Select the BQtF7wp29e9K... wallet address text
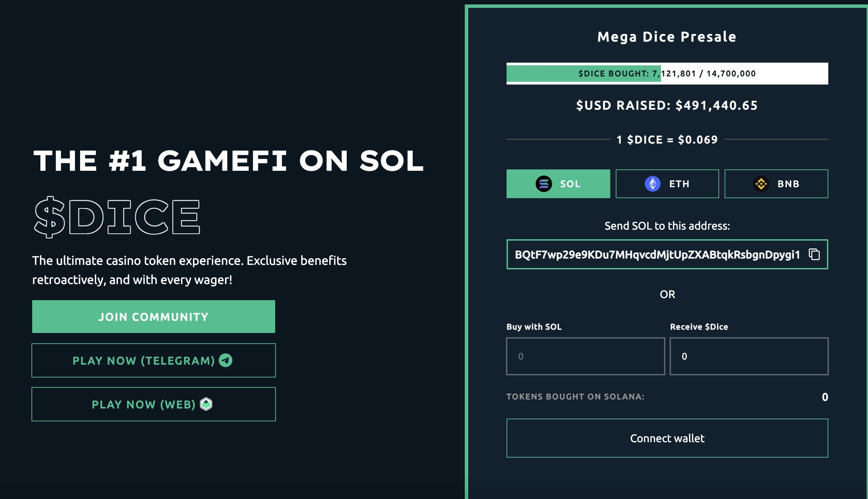 point(657,255)
